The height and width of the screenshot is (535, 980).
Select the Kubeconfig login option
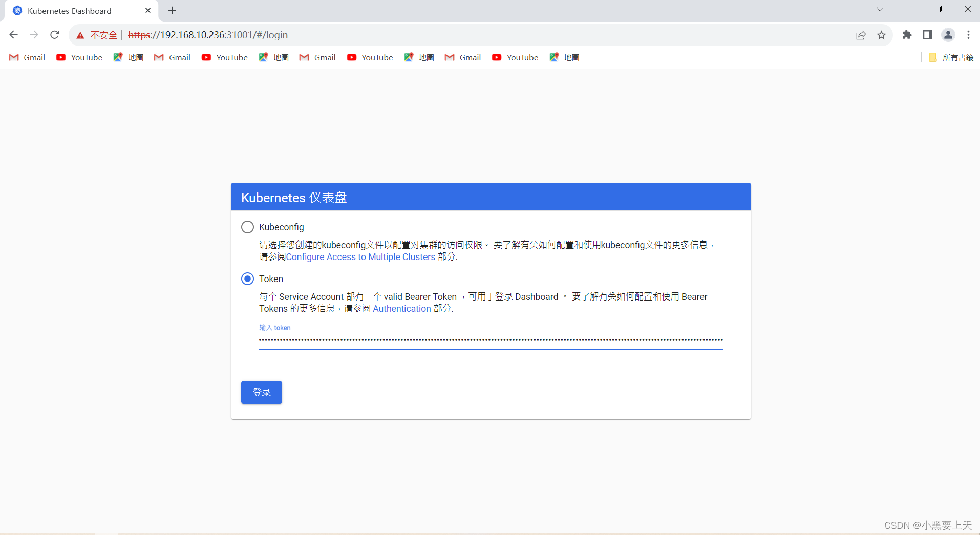point(247,227)
